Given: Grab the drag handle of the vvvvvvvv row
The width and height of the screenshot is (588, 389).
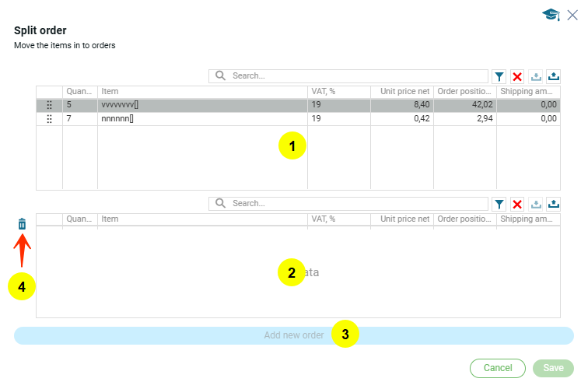Looking at the screenshot, I should click(49, 105).
